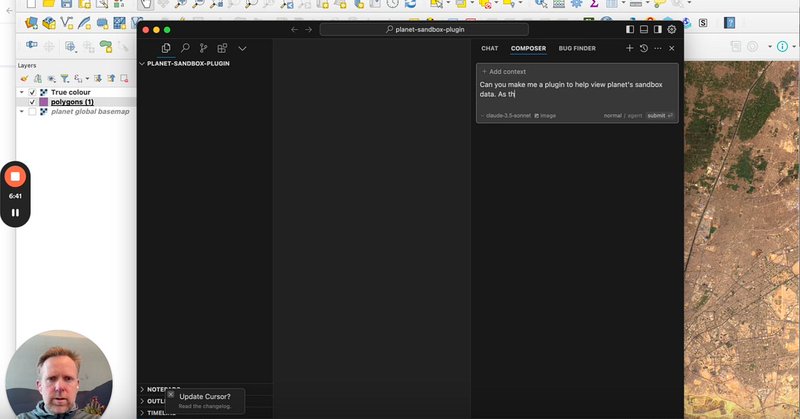Create New SpatiaLite Layer feather icon

click(x=85, y=23)
